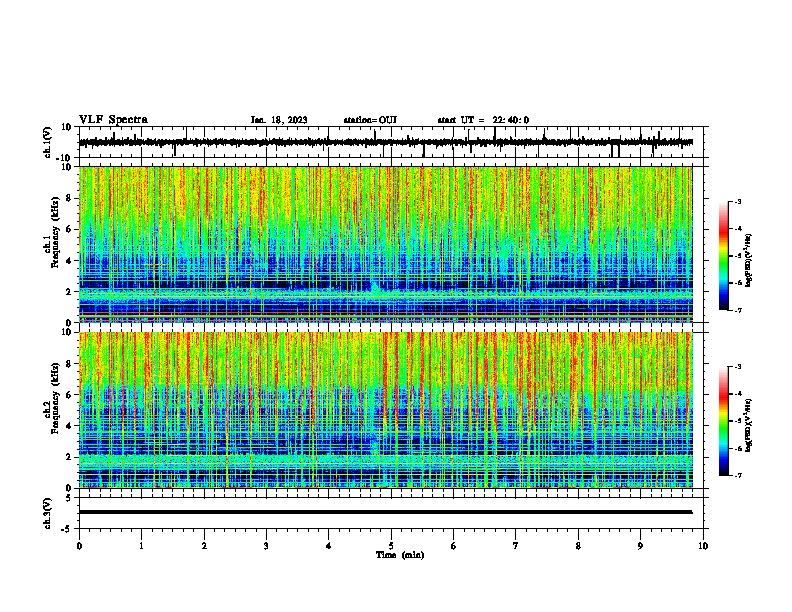Click the 'start UT = 22:40:0' text
The width and height of the screenshot is (792, 612).
tap(483, 120)
